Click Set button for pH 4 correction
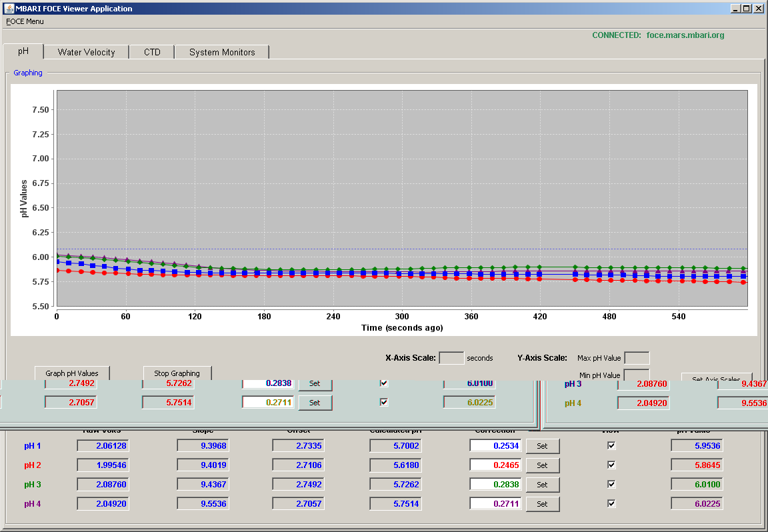 (x=542, y=503)
